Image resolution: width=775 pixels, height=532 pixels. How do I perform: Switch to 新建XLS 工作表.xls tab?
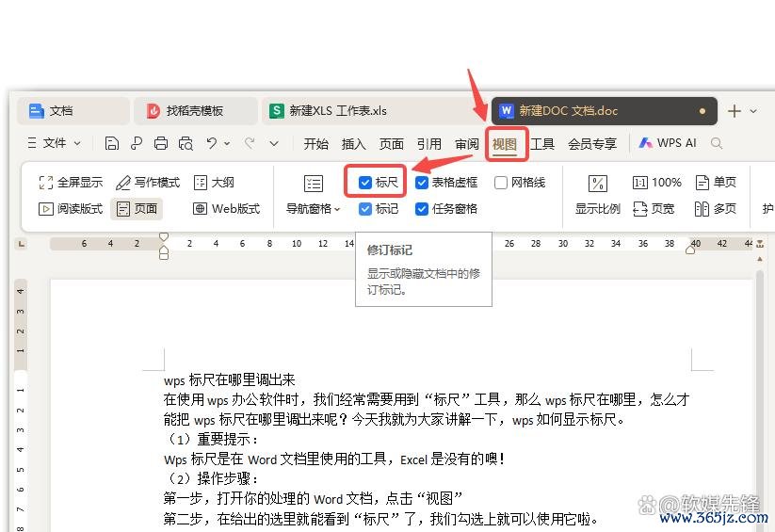tap(376, 111)
